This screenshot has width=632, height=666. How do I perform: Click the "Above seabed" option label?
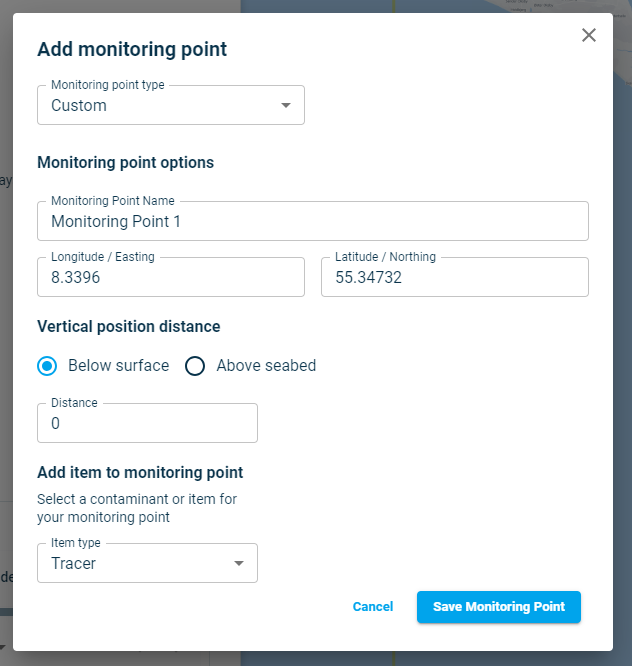[266, 365]
